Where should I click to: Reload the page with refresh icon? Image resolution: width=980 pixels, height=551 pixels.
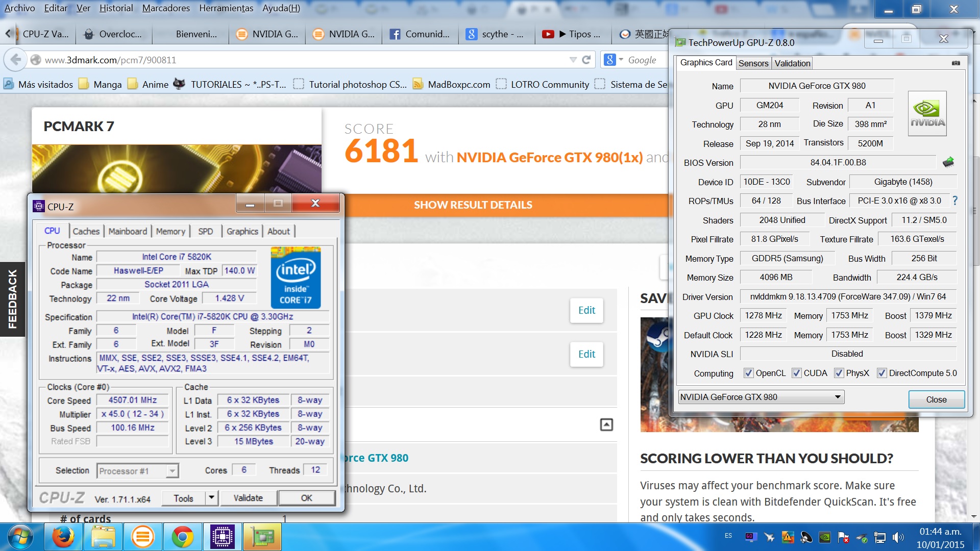click(x=586, y=60)
